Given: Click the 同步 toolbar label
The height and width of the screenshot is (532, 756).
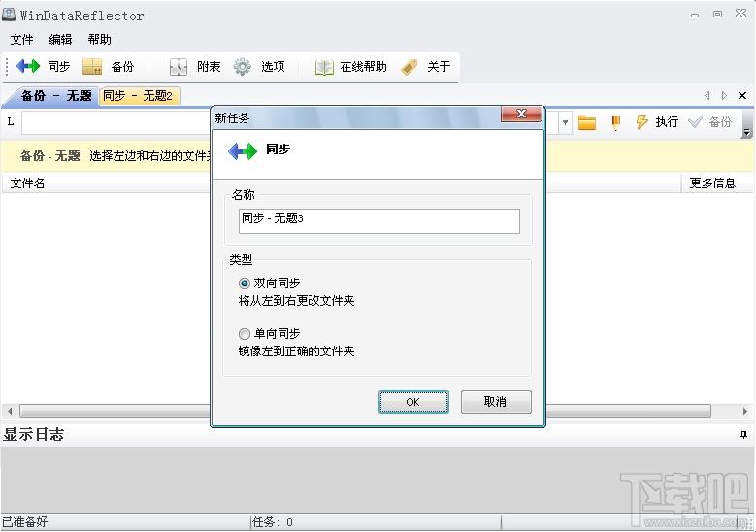Looking at the screenshot, I should pyautogui.click(x=59, y=67).
